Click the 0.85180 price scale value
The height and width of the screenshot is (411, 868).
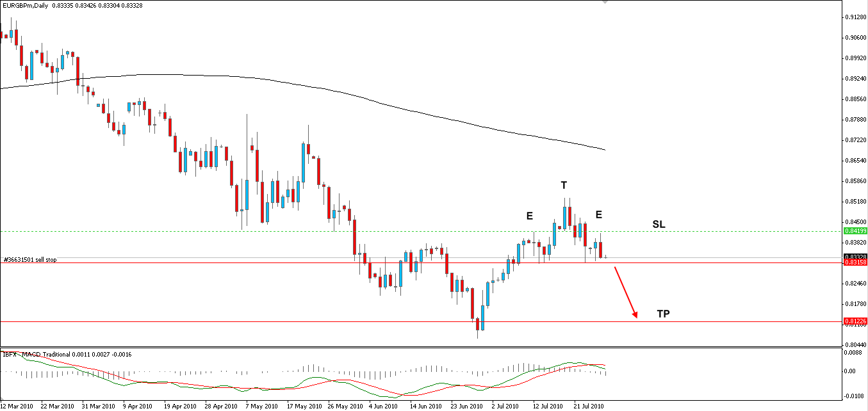pyautogui.click(x=856, y=202)
